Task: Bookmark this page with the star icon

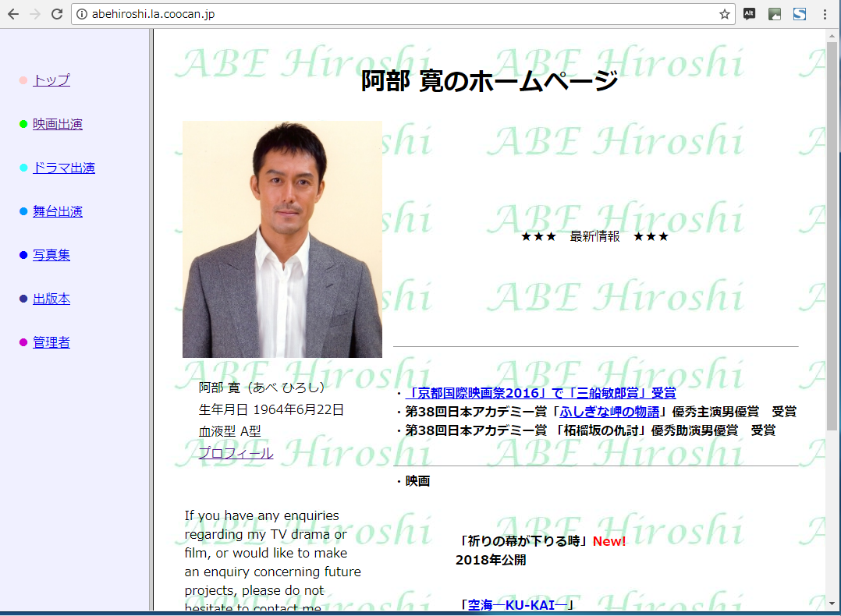Action: tap(724, 14)
